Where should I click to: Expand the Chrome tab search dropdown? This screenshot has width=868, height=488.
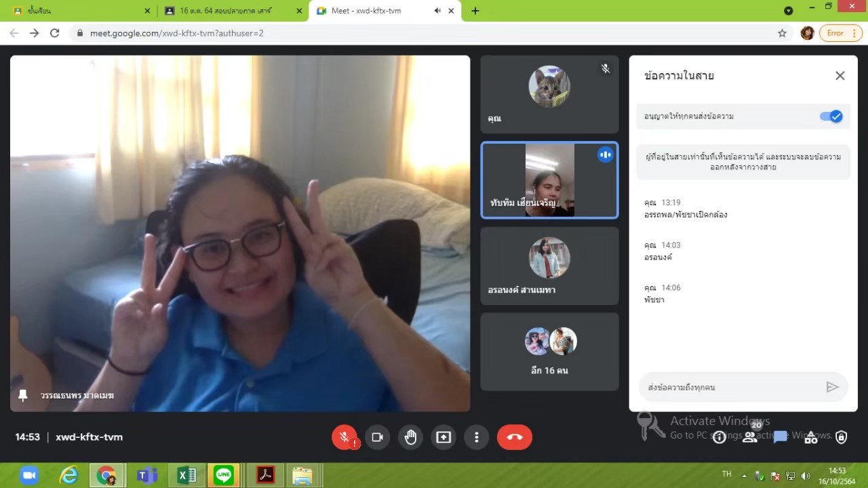click(788, 11)
